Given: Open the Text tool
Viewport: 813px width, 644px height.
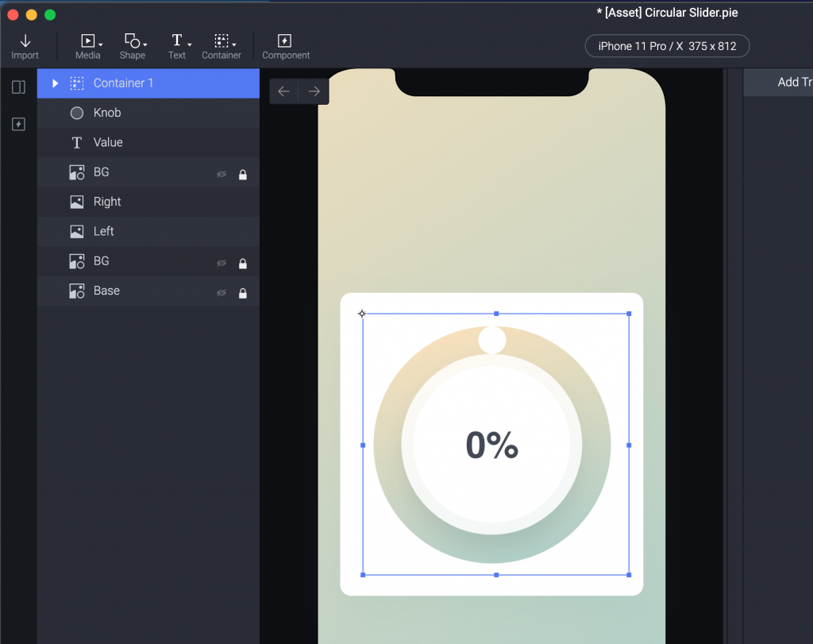Looking at the screenshot, I should (177, 47).
